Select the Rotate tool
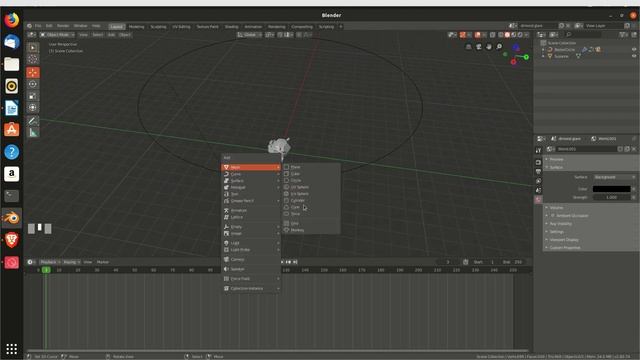 (33, 84)
